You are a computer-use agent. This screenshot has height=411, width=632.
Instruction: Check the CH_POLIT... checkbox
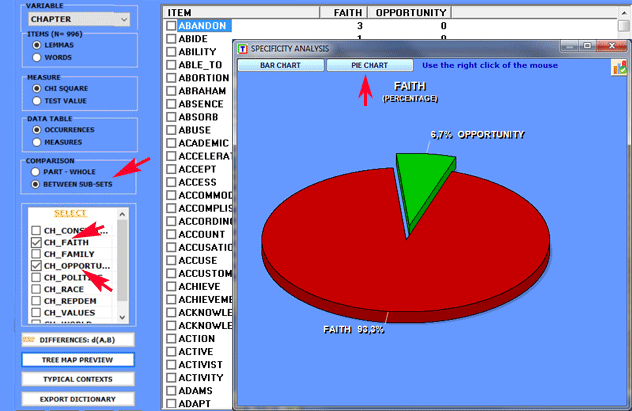point(36,277)
